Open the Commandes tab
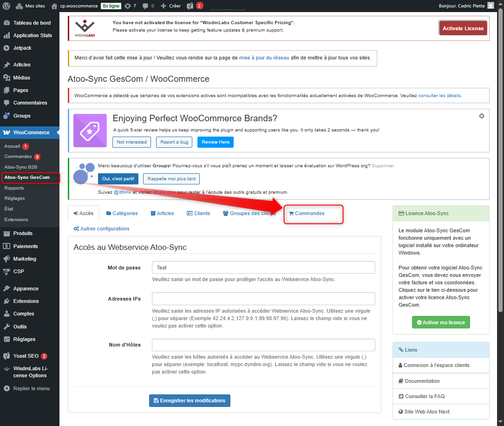Viewport: 504px width, 426px height. pyautogui.click(x=307, y=214)
